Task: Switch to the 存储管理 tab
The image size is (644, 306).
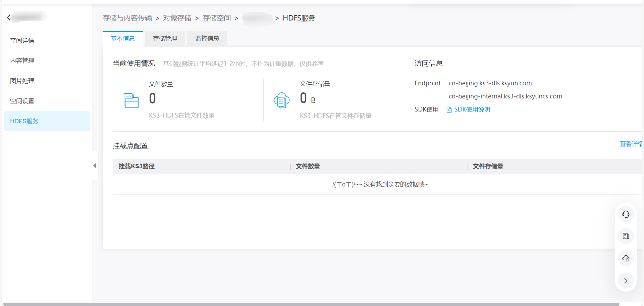Action: tap(165, 39)
